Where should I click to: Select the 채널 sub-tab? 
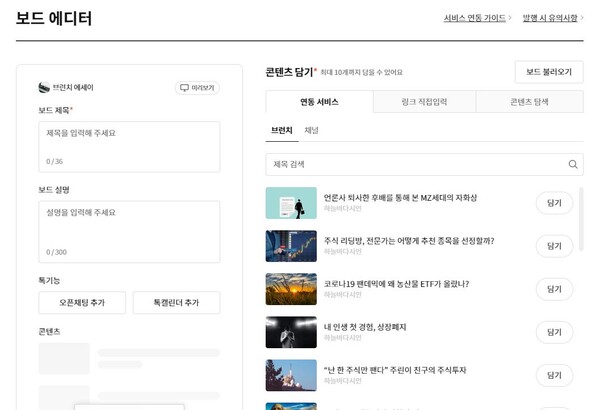pos(312,131)
